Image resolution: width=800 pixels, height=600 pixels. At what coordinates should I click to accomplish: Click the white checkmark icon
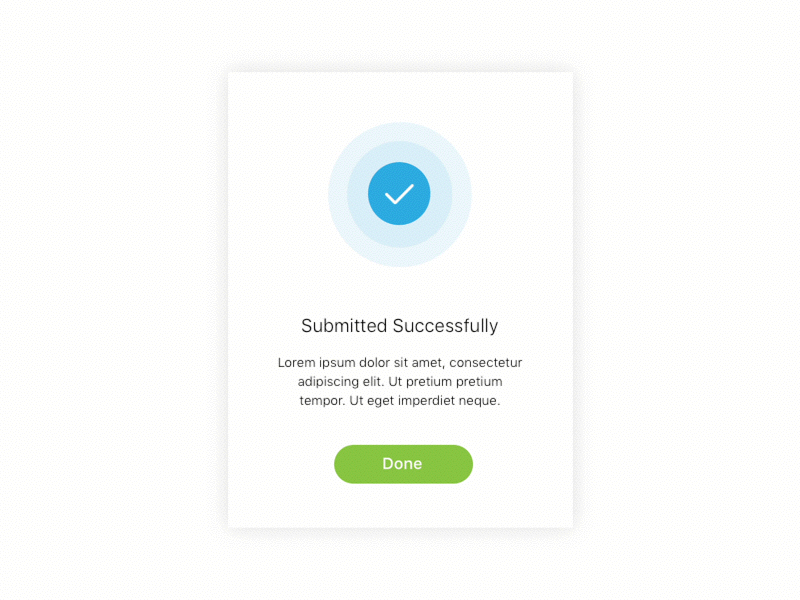coord(399,194)
